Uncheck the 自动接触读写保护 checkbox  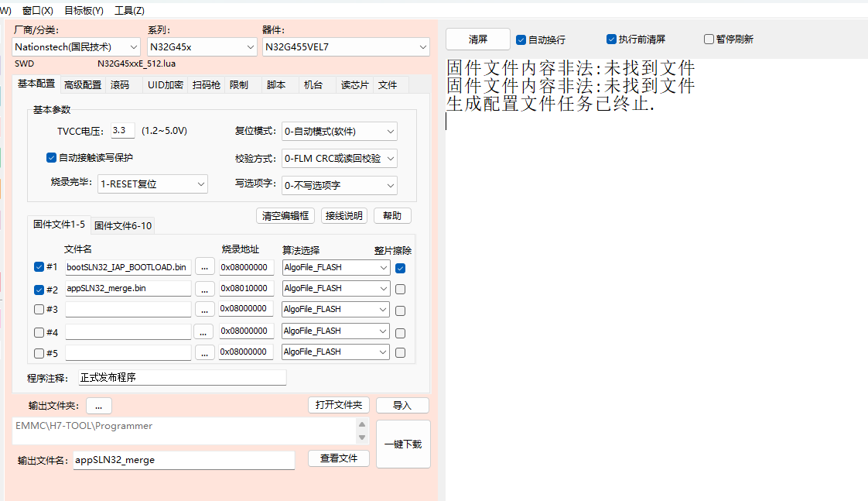pyautogui.click(x=51, y=158)
